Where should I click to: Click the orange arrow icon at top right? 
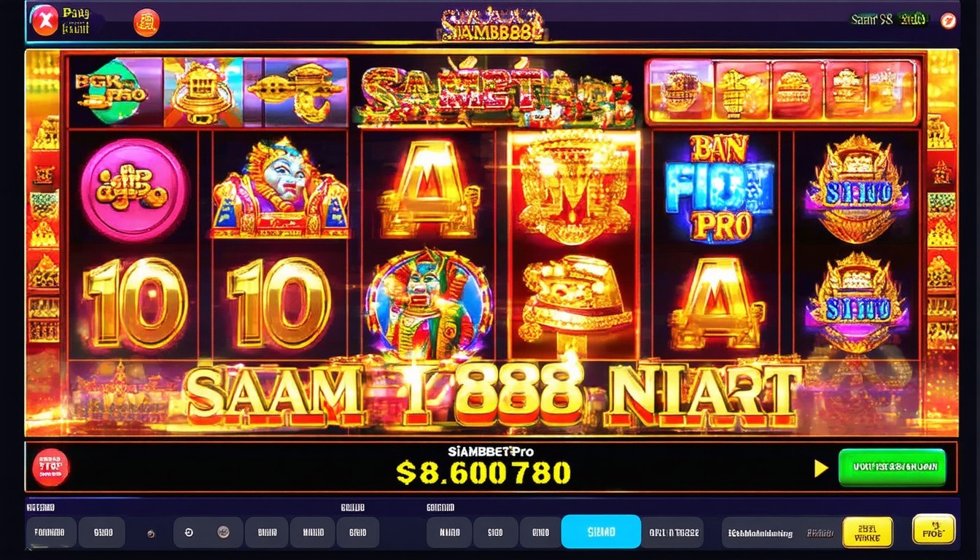(948, 20)
